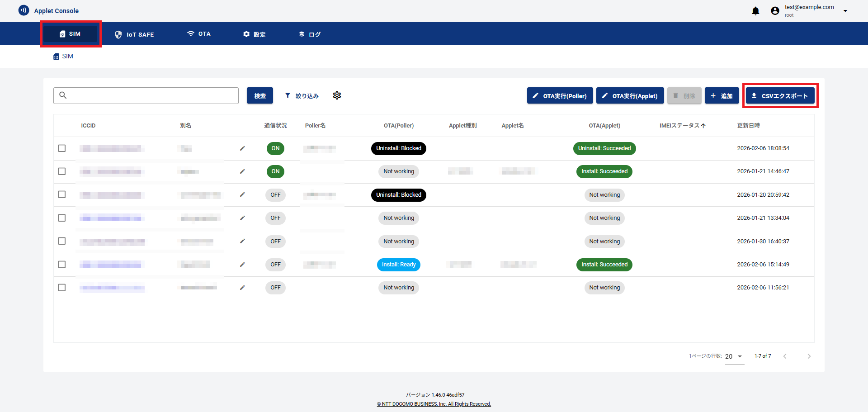The width and height of the screenshot is (868, 412).
Task: Select the first SIM row checkbox
Action: coord(62,148)
